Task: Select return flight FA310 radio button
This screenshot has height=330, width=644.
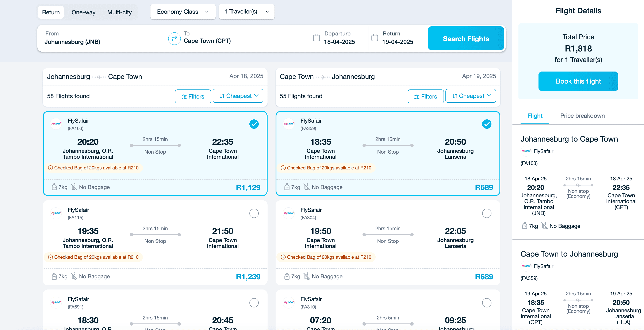Action: tap(487, 303)
